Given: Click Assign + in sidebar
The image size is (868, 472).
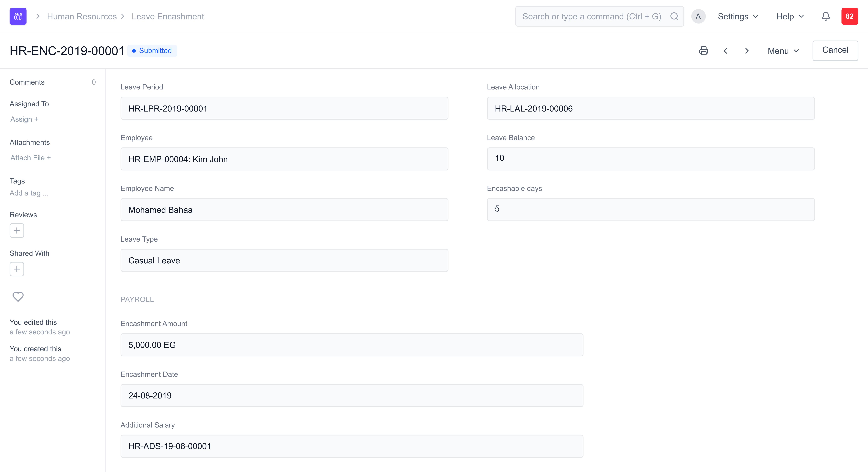Looking at the screenshot, I should 24,119.
